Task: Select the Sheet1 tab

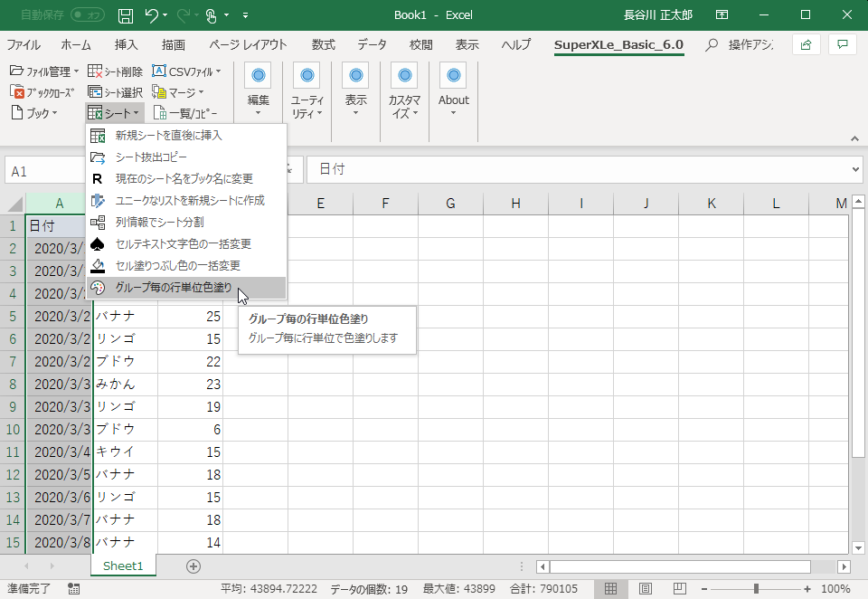Action: [x=123, y=566]
